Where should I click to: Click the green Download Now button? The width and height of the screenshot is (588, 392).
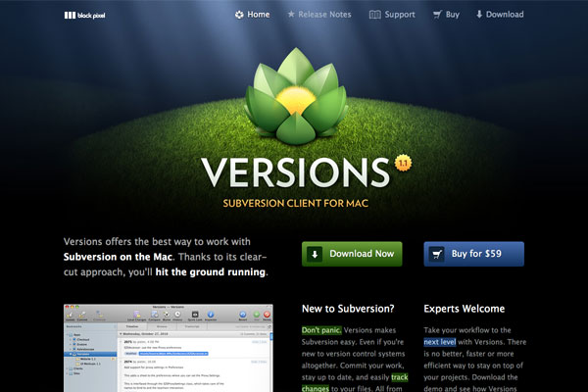click(x=352, y=254)
